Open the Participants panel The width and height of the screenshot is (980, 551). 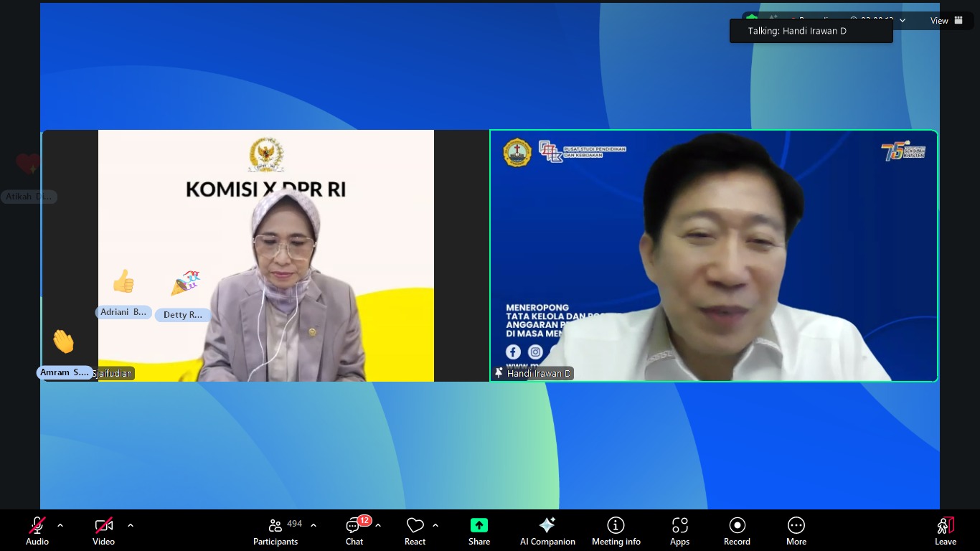coord(275,531)
